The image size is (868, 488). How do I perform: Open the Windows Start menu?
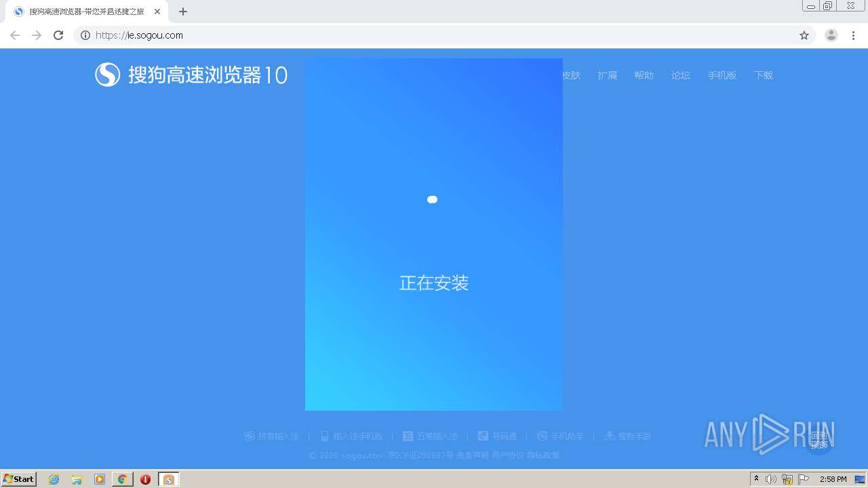(18, 479)
